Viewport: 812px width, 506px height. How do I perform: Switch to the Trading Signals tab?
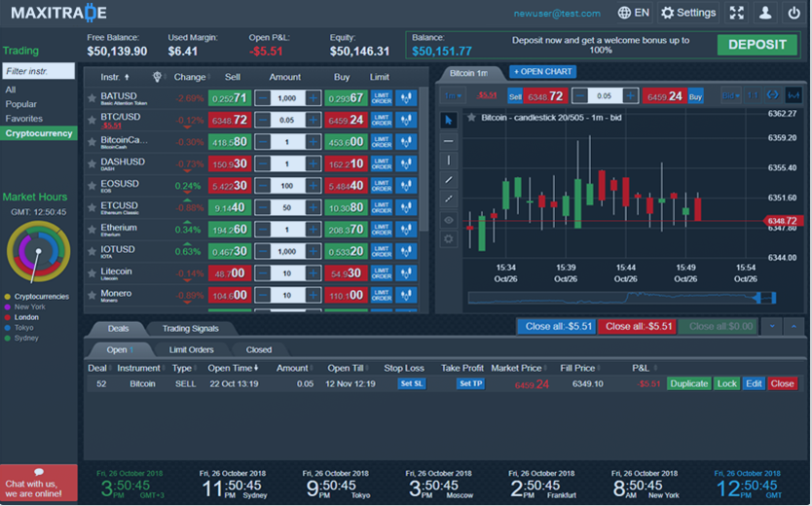191,329
